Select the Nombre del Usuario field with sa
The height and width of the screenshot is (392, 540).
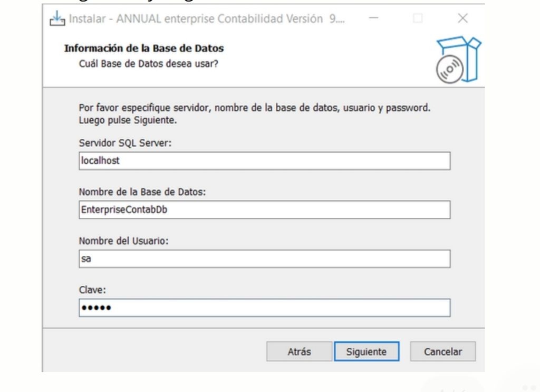(264, 259)
